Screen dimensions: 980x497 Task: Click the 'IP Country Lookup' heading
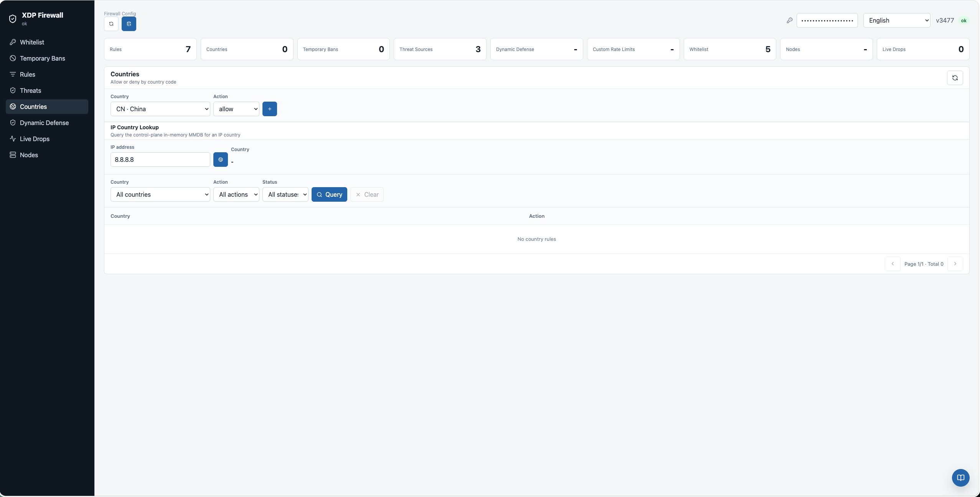(x=135, y=127)
